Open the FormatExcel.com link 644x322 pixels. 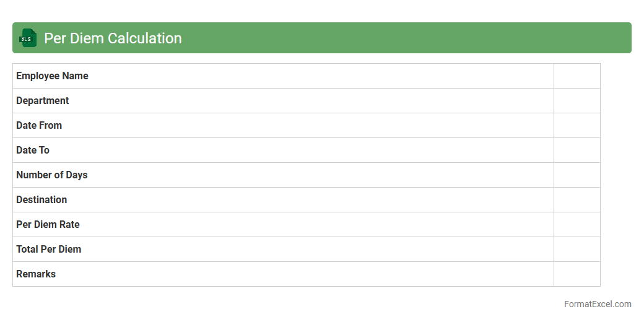[597, 304]
